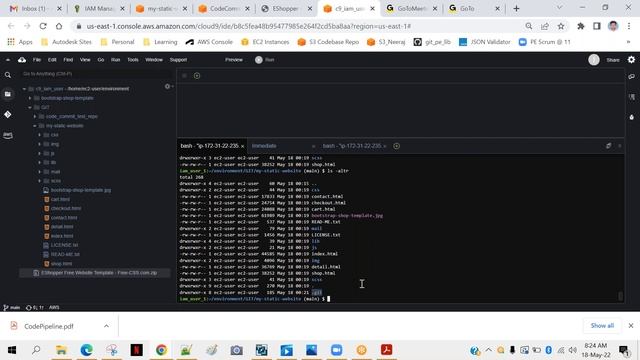Image resolution: width=640 pixels, height=360 pixels.
Task: Open the AWS Console bookmark
Action: click(209, 42)
